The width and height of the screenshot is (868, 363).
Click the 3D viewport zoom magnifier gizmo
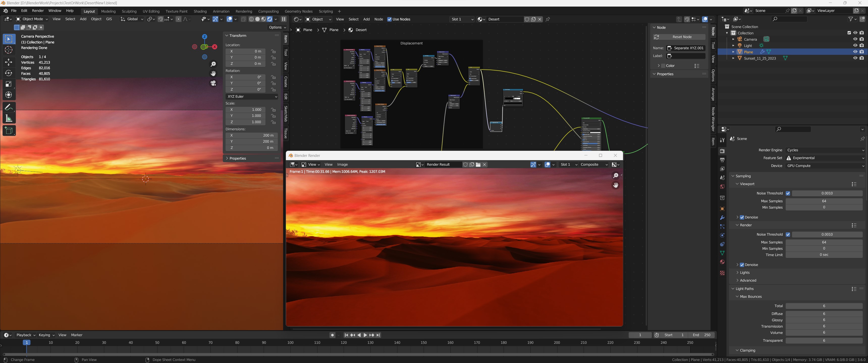213,64
